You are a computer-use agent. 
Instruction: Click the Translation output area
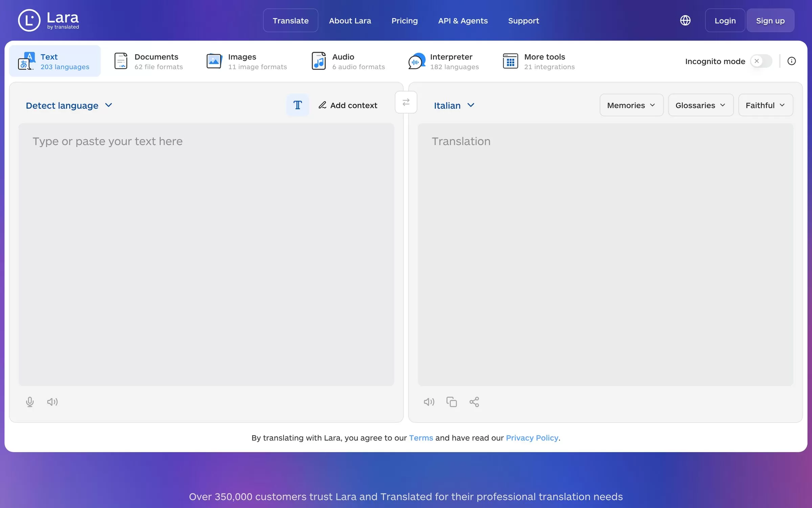pyautogui.click(x=605, y=254)
